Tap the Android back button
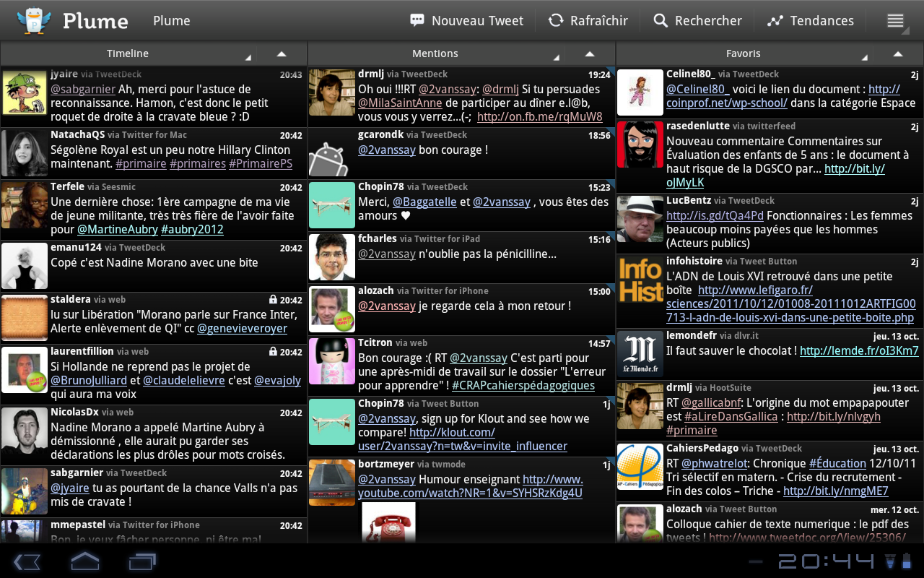This screenshot has width=924, height=578. [27, 561]
